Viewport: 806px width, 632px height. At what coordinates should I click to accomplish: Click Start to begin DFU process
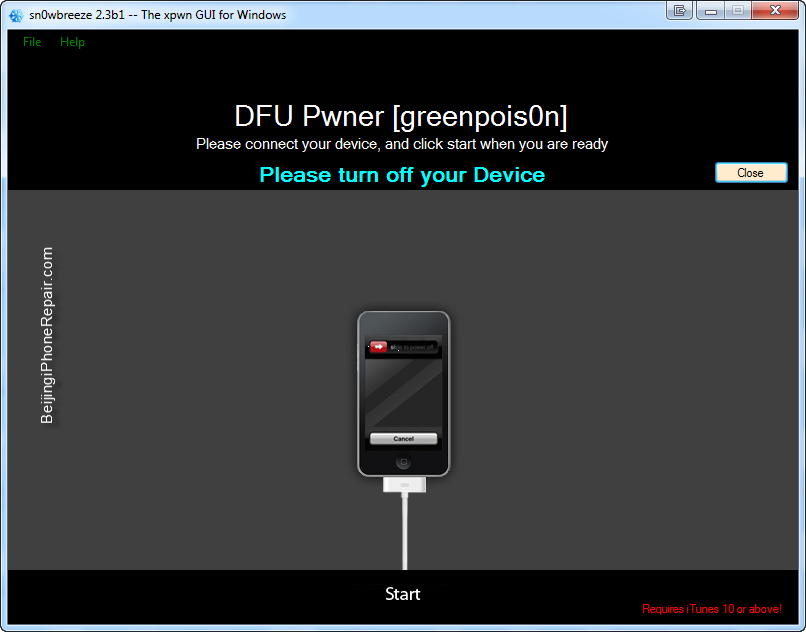point(402,594)
